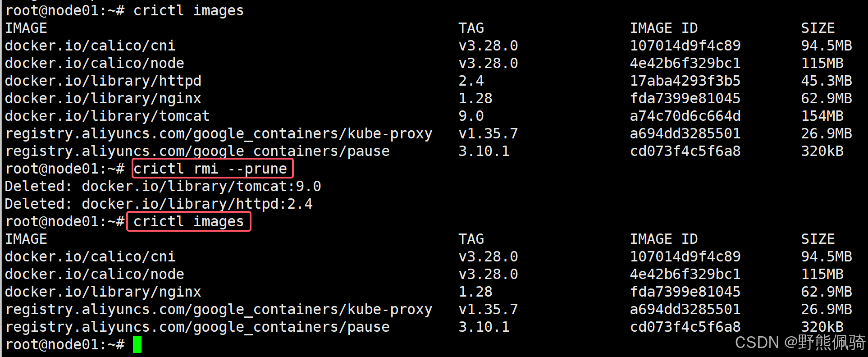
Task: Click the green terminal cursor block
Action: tap(137, 344)
